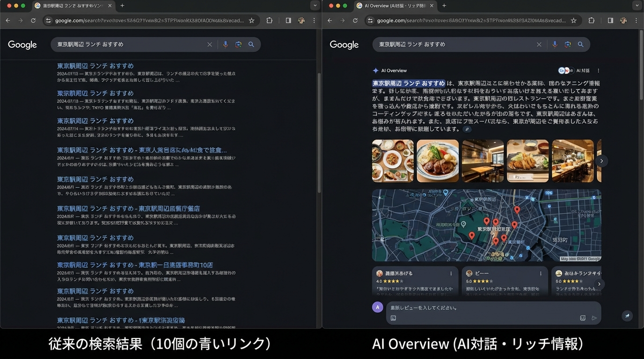Show more food images with the right chevron
The image size is (644, 359).
tap(601, 160)
